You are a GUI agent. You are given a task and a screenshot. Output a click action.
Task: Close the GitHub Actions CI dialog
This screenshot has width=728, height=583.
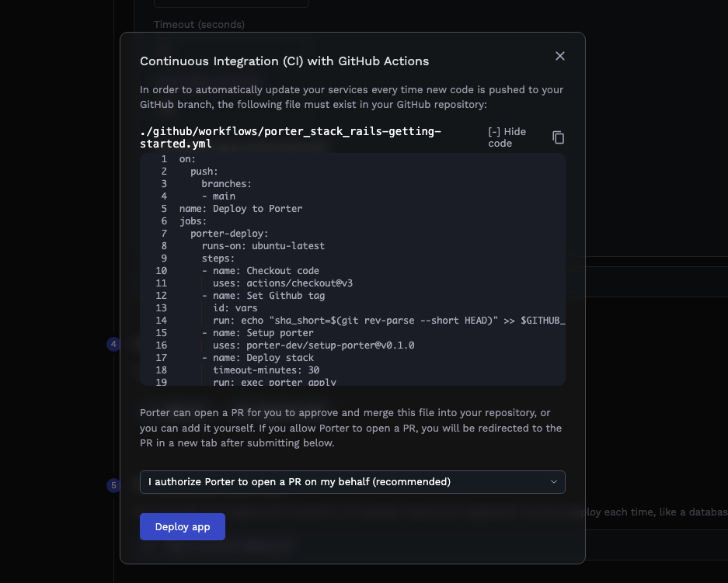(560, 56)
